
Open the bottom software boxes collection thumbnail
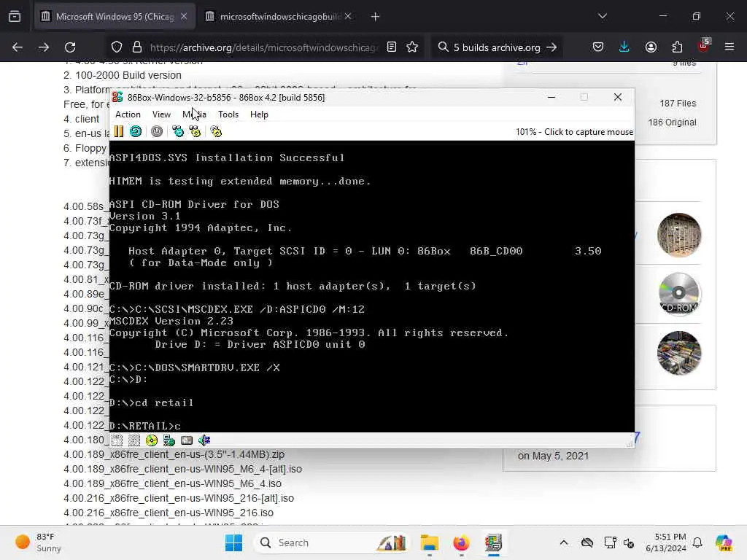pyautogui.click(x=679, y=353)
